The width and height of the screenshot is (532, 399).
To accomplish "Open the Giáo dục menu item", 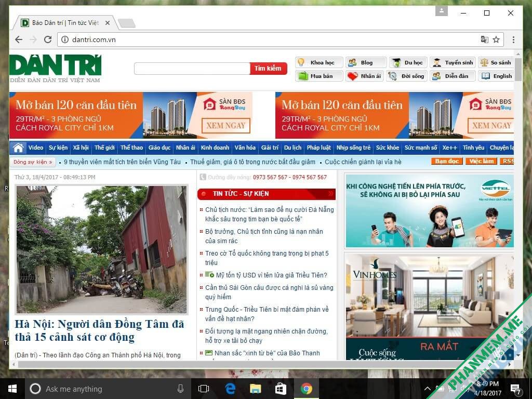I will tap(159, 148).
